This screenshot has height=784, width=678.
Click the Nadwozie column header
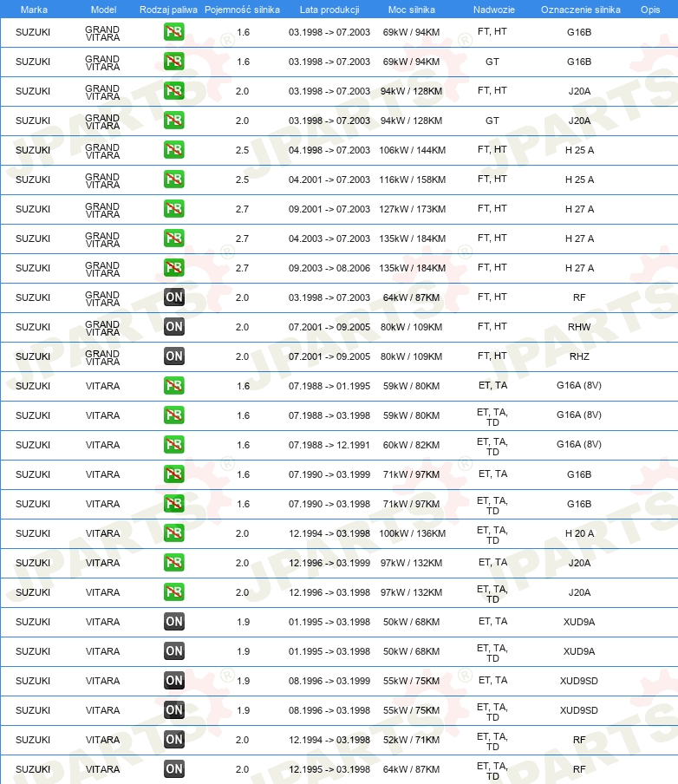click(494, 10)
